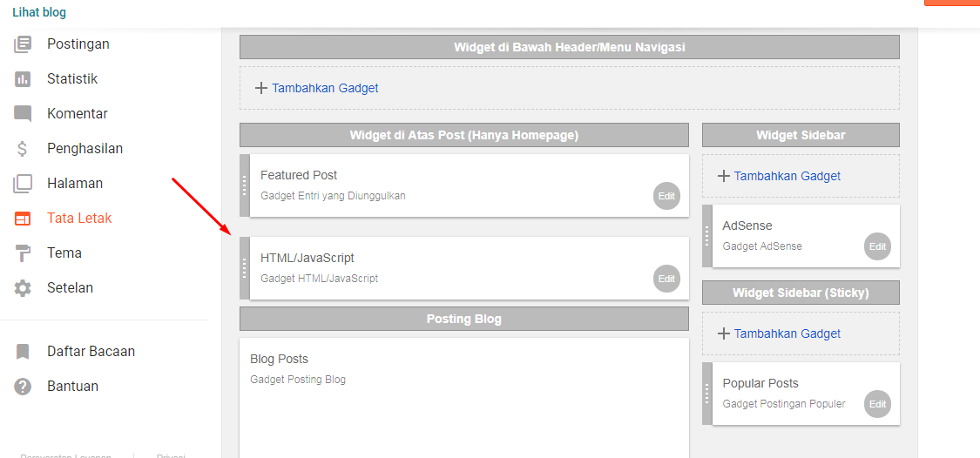The image size is (980, 458).
Task: Click the HTML/JavaScript gadget drag handle
Action: pyautogui.click(x=245, y=268)
